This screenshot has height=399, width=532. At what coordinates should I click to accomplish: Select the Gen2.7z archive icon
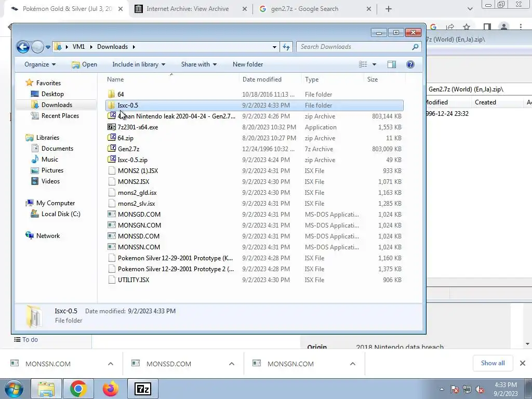111,149
